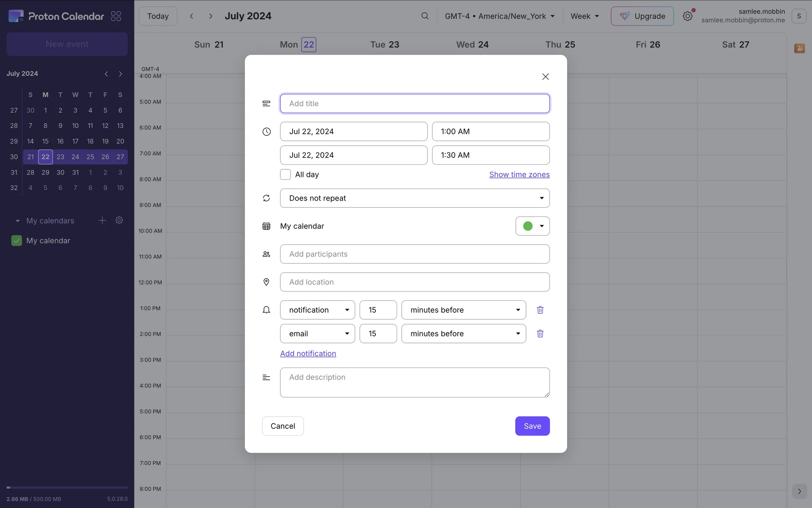812x508 pixels.
Task: Click the Add notification link
Action: 308,353
